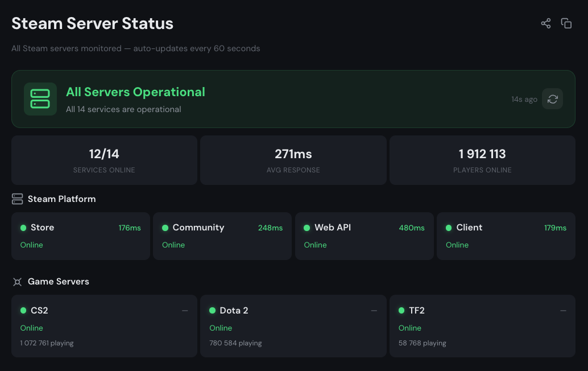
Task: Click the Steam Server Status title
Action: 92,23
